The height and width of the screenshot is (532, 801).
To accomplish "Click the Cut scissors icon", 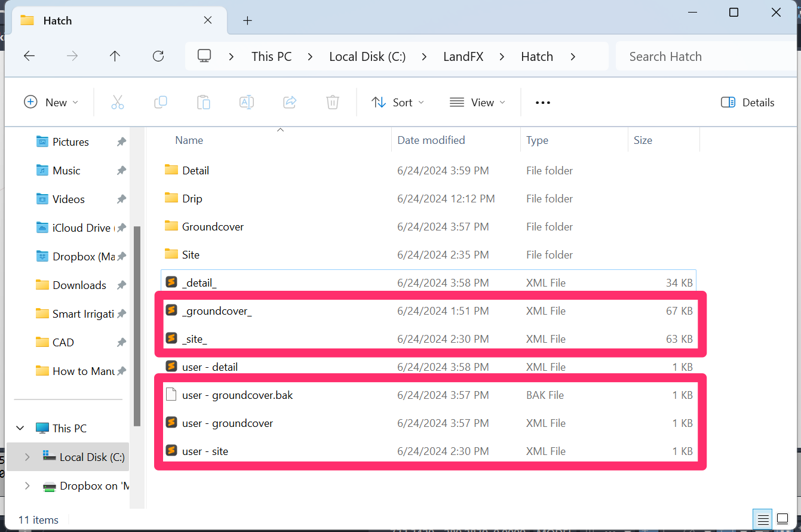I will pos(118,102).
